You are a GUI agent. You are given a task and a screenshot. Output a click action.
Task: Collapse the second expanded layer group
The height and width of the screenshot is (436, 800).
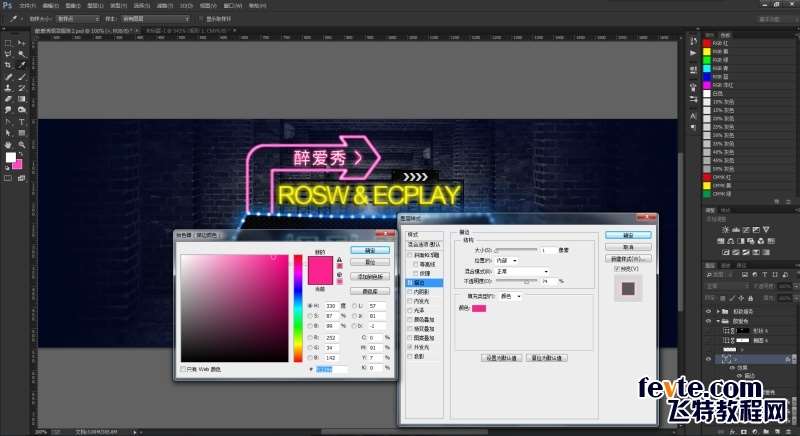coord(718,321)
